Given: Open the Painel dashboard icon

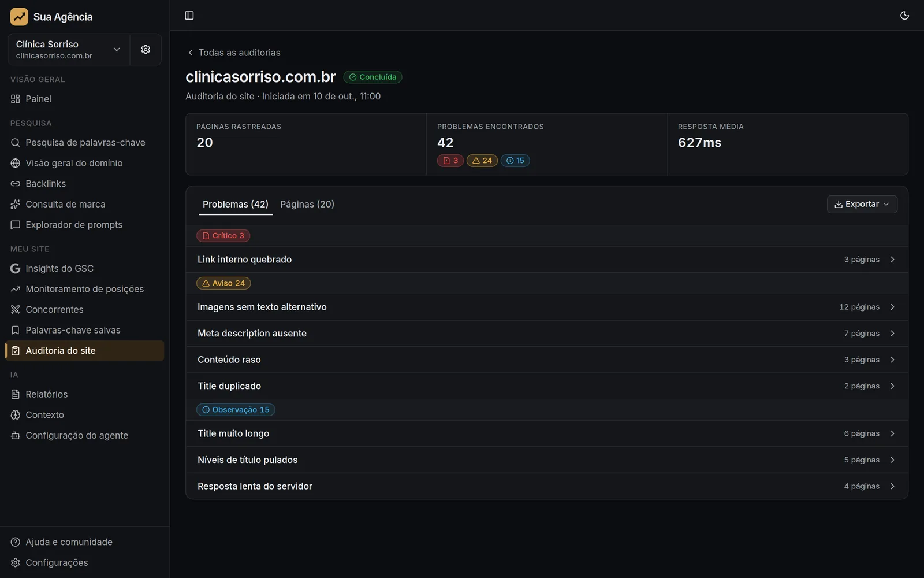Looking at the screenshot, I should [x=16, y=99].
